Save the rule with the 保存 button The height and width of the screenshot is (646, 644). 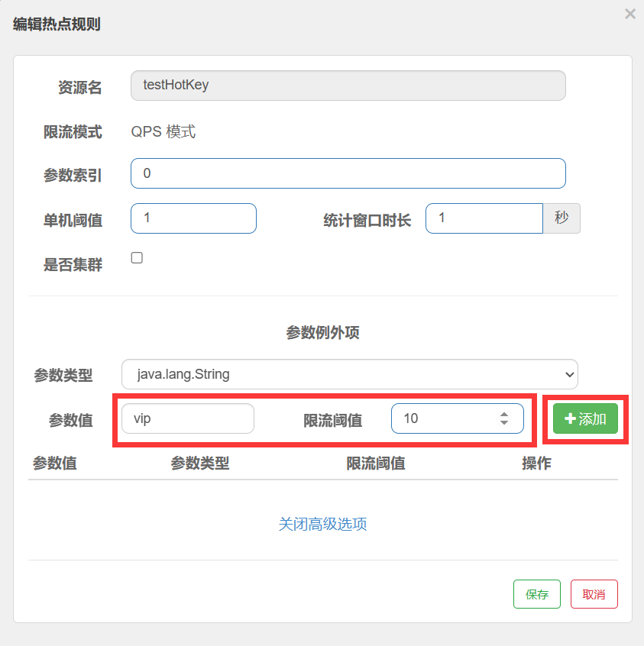536,594
